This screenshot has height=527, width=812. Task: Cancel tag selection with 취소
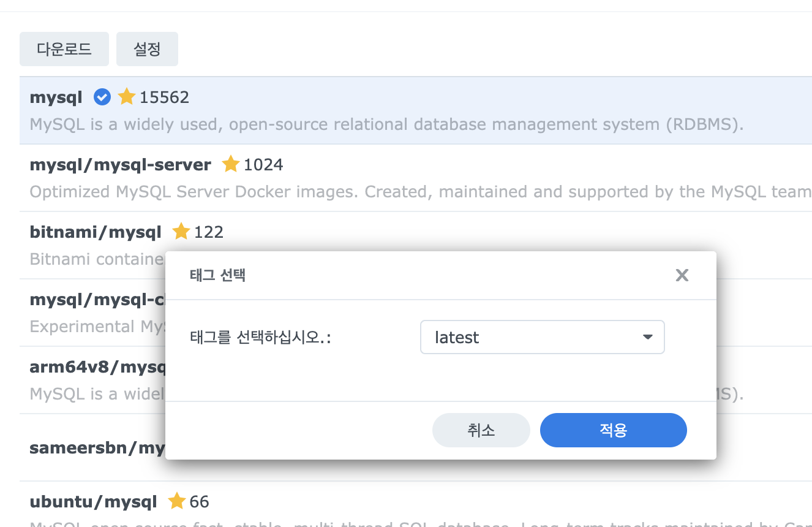coord(481,430)
